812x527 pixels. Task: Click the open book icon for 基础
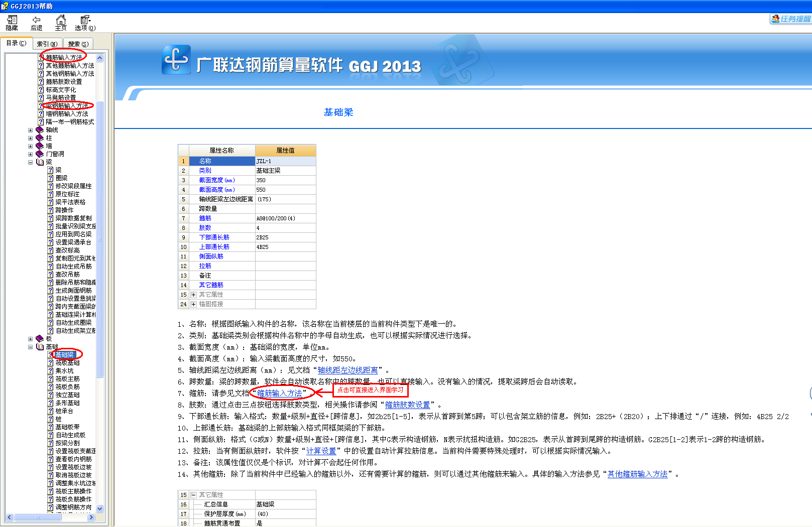point(40,347)
